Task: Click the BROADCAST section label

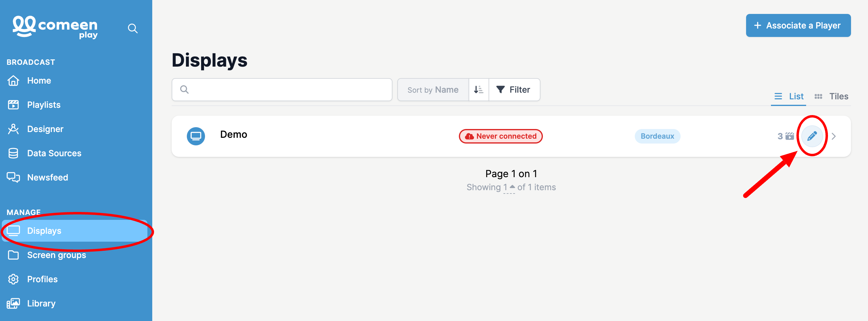Action: 31,62
